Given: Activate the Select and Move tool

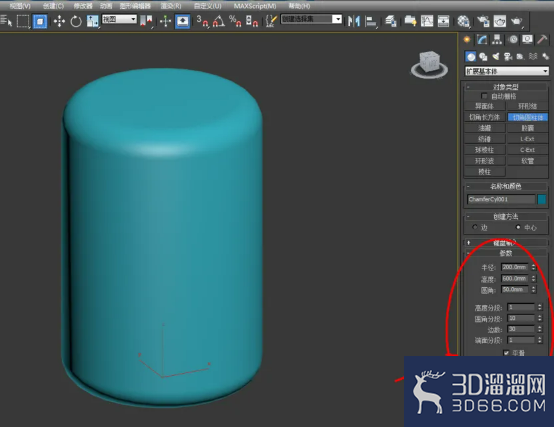Looking at the screenshot, I should 59,22.
